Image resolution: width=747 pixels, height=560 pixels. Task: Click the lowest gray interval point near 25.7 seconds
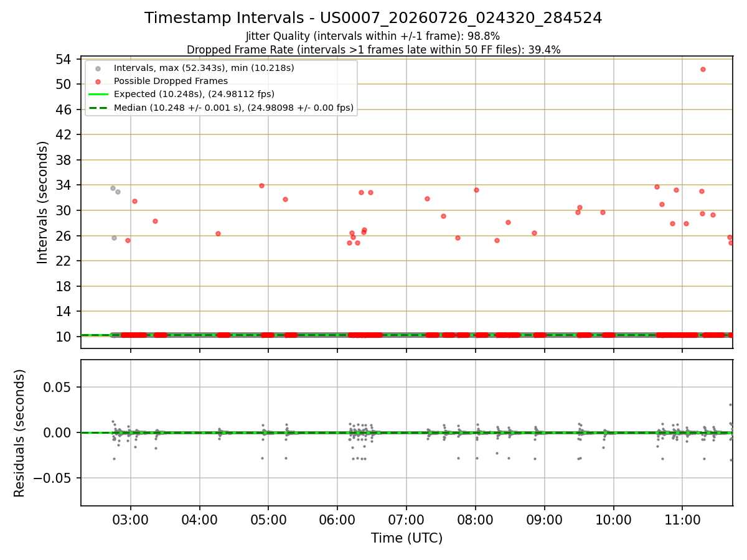click(x=114, y=238)
